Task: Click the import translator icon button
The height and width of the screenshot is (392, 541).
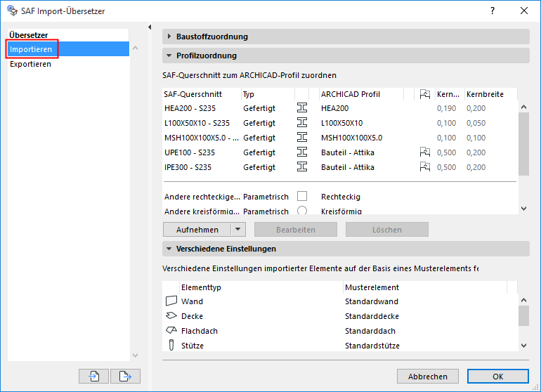Action: click(x=94, y=376)
